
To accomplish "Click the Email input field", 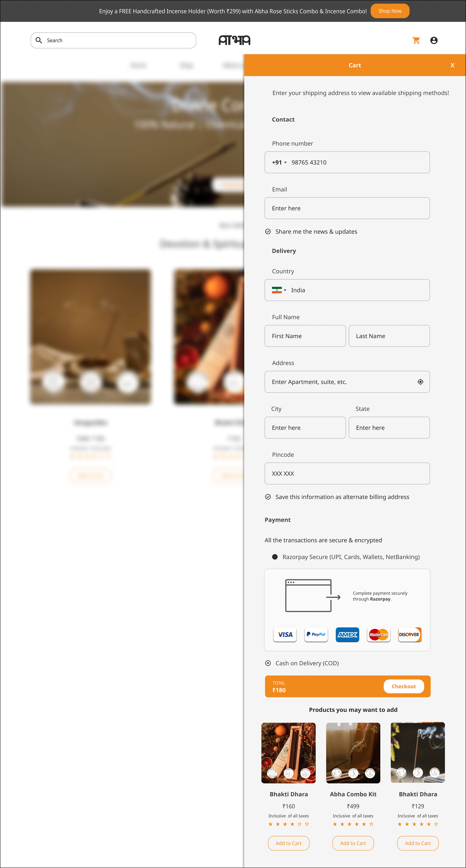I will click(347, 208).
